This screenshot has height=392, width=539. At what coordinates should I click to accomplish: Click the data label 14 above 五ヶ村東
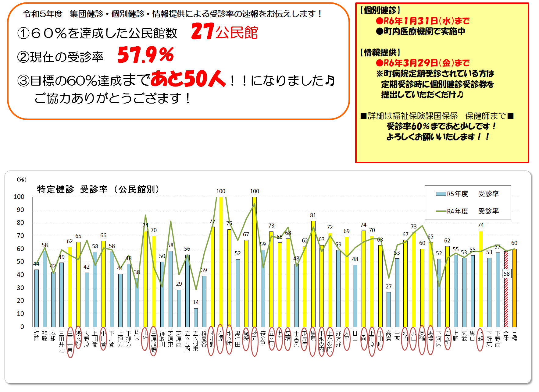point(196,302)
